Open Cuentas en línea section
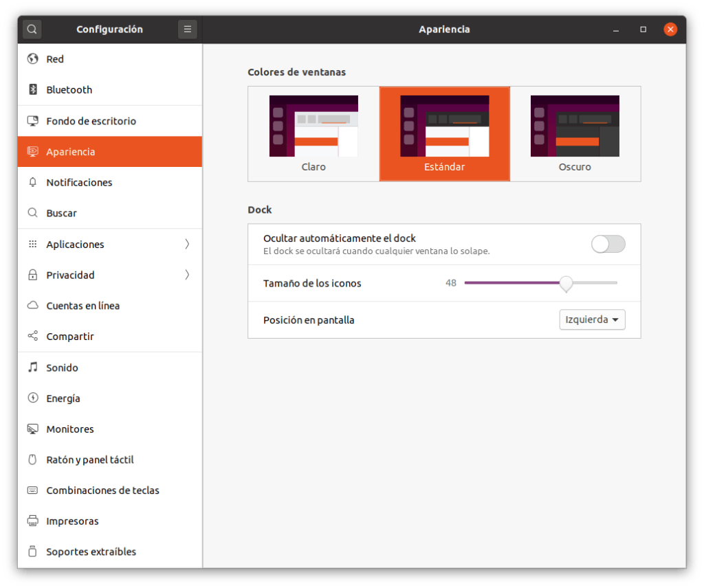This screenshot has width=704, height=588. (x=82, y=306)
